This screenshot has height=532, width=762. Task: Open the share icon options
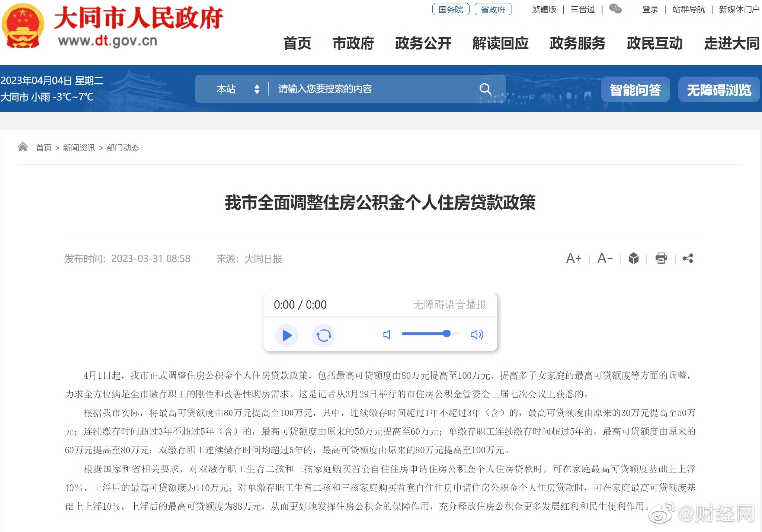[x=688, y=258]
